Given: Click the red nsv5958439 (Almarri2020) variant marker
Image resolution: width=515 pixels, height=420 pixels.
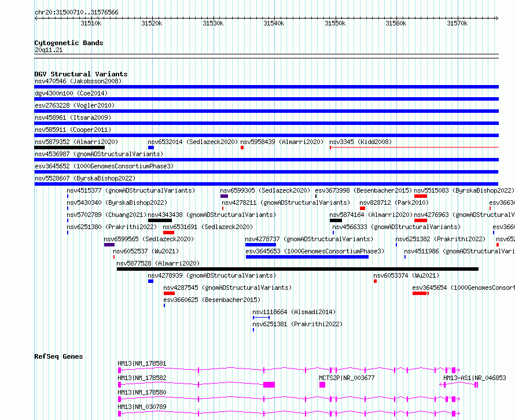Looking at the screenshot, I should [242, 148].
